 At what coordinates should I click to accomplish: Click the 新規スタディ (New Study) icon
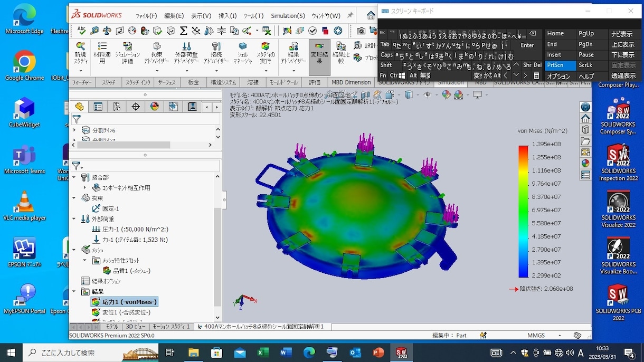pyautogui.click(x=80, y=46)
